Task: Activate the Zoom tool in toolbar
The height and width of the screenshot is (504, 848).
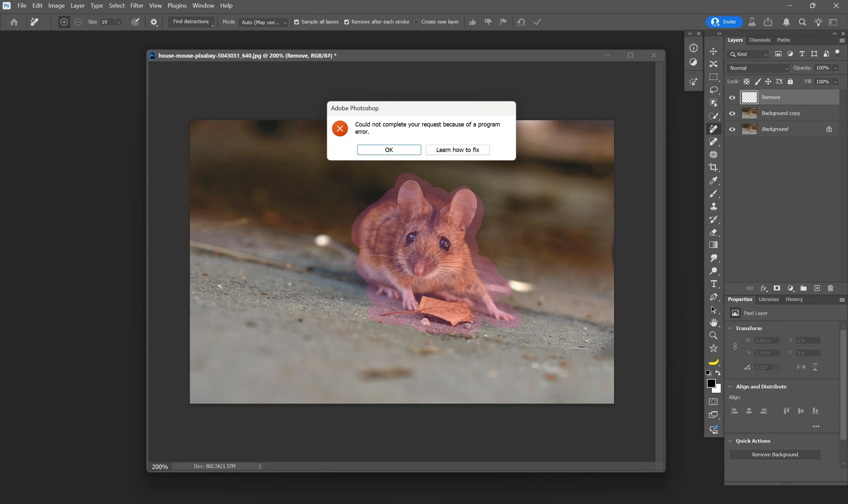Action: pos(713,335)
